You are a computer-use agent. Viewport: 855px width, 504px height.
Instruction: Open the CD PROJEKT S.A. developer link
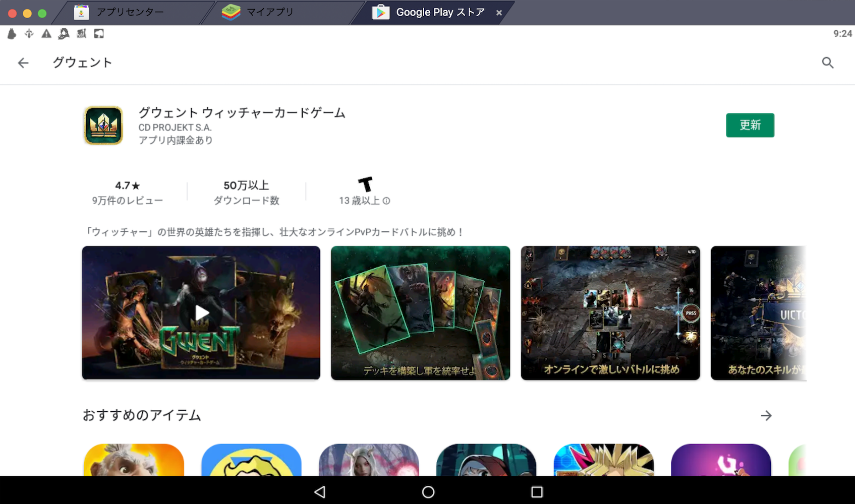pos(175,128)
